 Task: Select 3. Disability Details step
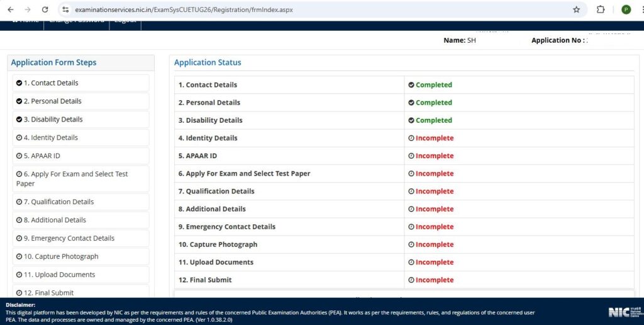(80, 120)
